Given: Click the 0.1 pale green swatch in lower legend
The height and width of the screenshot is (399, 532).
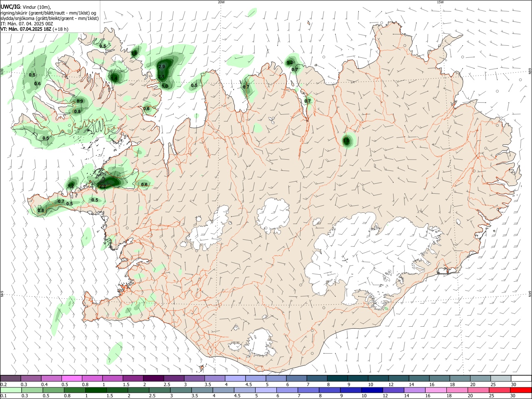Looking at the screenshot, I should (x=10, y=390).
